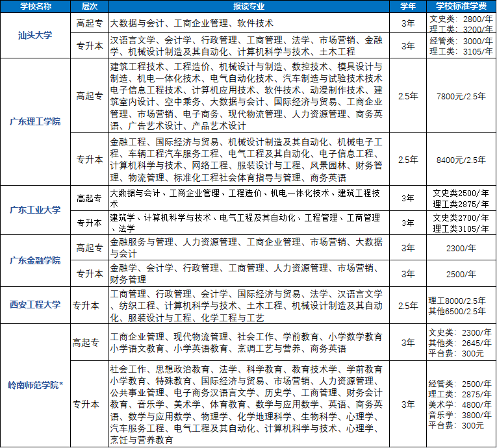Click 广东理工学院 专升本 level cell
The image size is (497, 448).
point(90,159)
